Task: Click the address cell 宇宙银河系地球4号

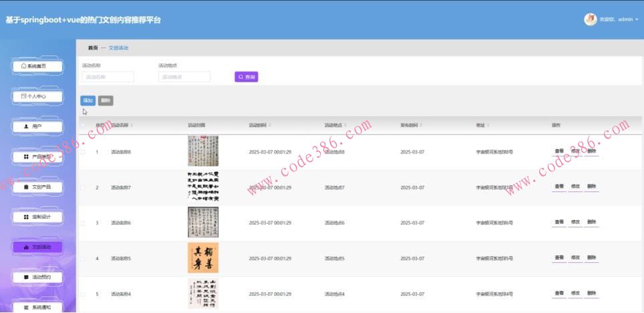Action: tap(494, 294)
